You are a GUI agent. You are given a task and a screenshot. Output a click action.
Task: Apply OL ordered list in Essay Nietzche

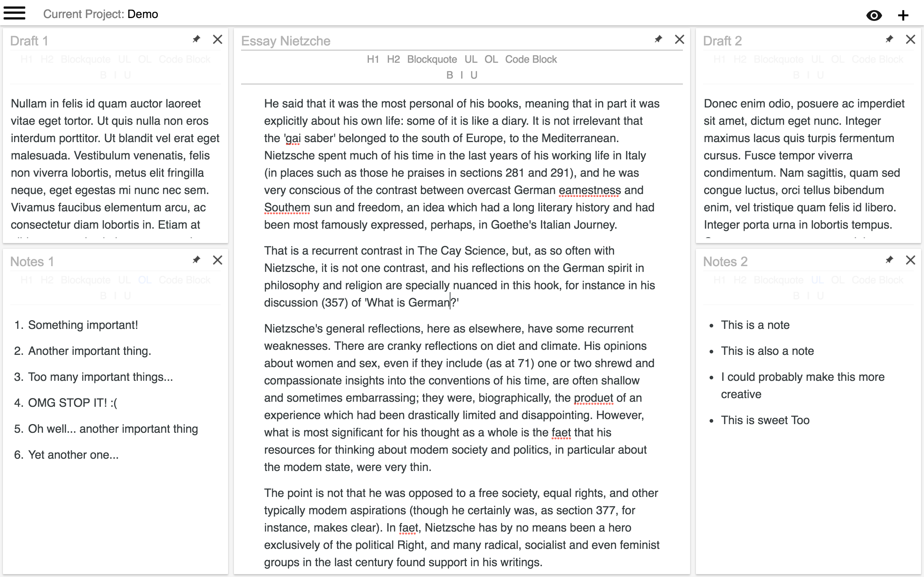point(491,60)
